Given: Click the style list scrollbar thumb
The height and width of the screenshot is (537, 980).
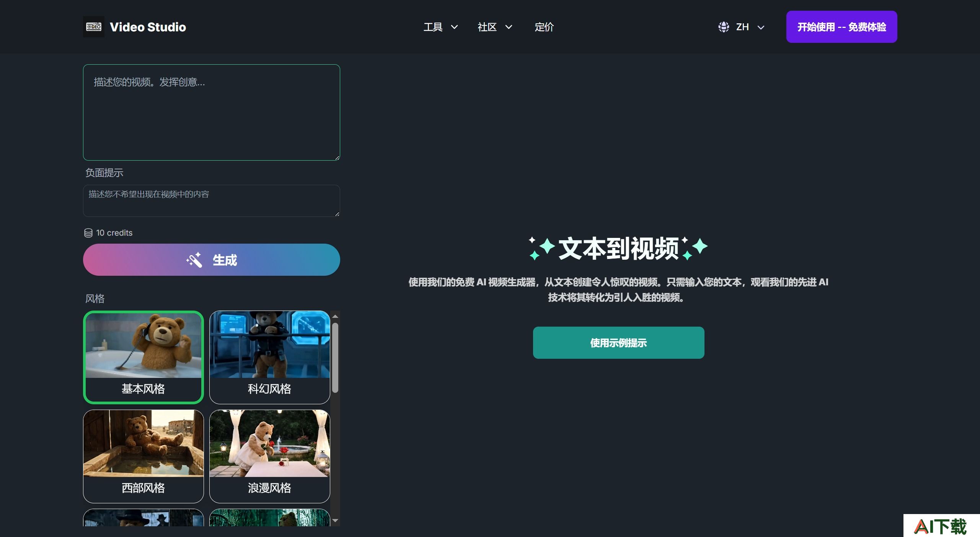Looking at the screenshot, I should pyautogui.click(x=335, y=358).
